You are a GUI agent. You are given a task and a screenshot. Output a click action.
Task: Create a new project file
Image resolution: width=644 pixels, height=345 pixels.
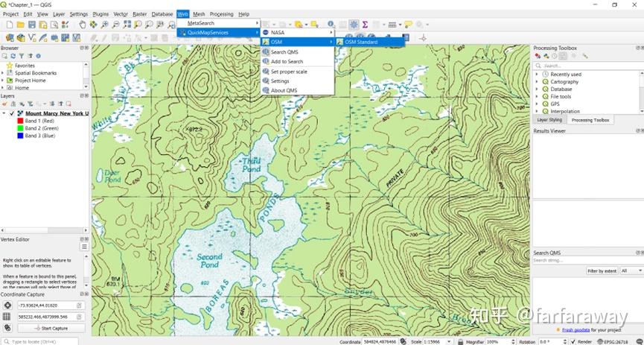click(x=10, y=25)
